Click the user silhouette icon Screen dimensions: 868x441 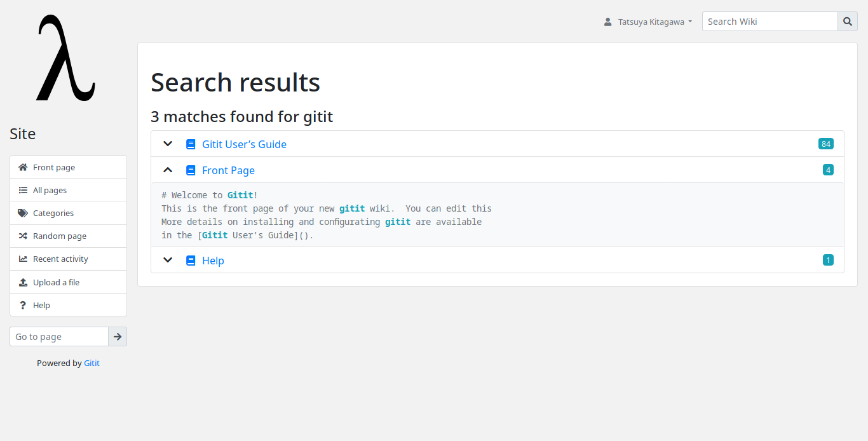coord(607,22)
